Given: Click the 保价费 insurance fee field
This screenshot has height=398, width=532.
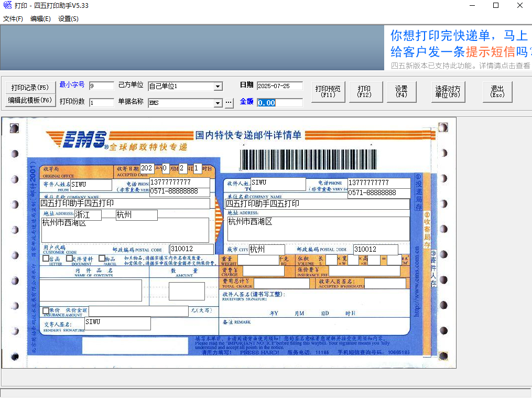Looking at the screenshot, I should (x=364, y=271).
